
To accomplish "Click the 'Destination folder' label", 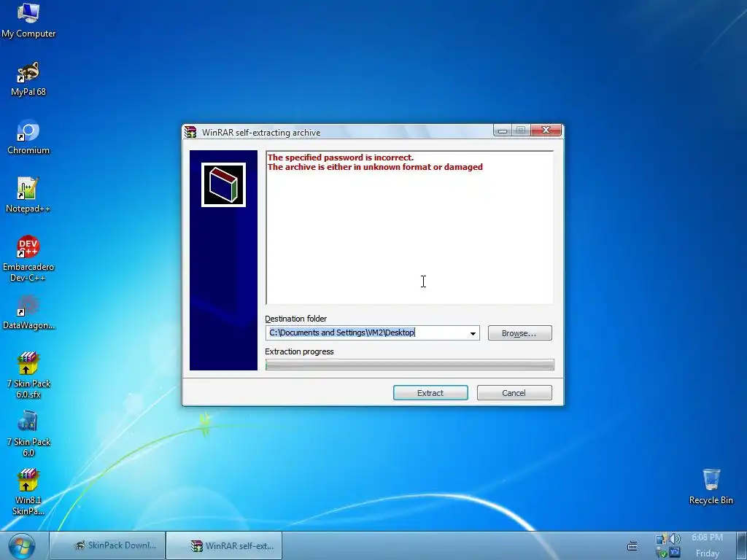I will pos(296,319).
